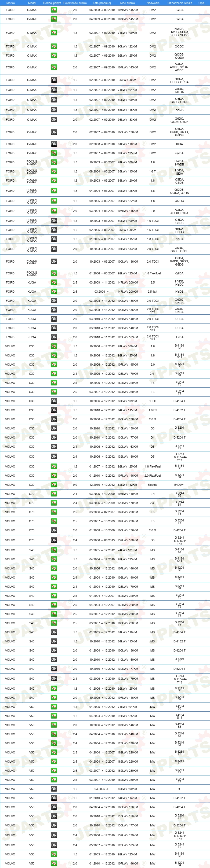Click the Model column header
Image resolution: width=210 pixels, height=868 pixels.
click(x=32, y=3)
